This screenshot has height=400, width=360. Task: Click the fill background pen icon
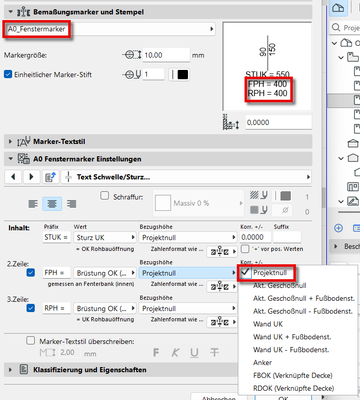click(259, 210)
